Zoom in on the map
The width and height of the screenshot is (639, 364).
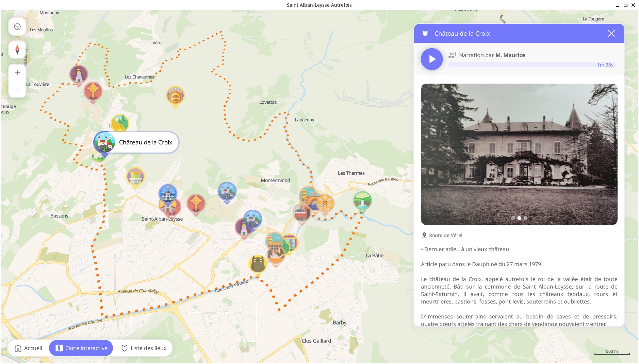[17, 73]
